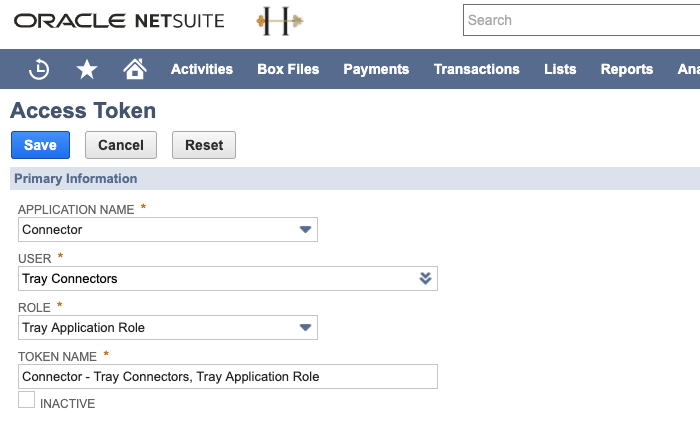The height and width of the screenshot is (430, 700).
Task: Open the User selection double-arrow list
Action: (x=425, y=279)
